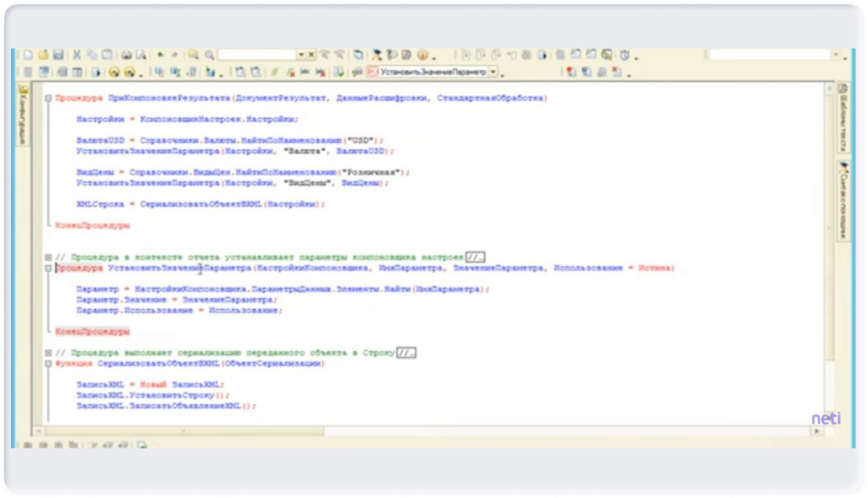Viewport: 868px width, 498px height.
Task: Click the Cut (scissors) toolbar icon
Action: coord(77,55)
